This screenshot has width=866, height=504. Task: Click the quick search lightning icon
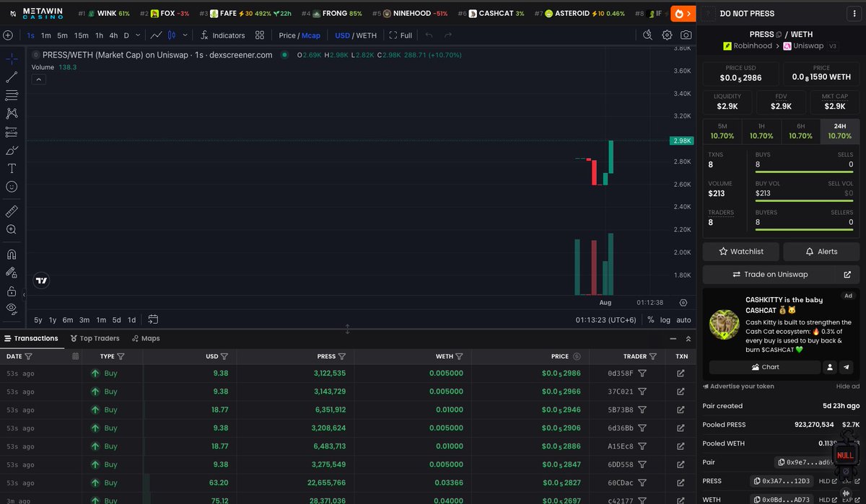click(x=648, y=35)
